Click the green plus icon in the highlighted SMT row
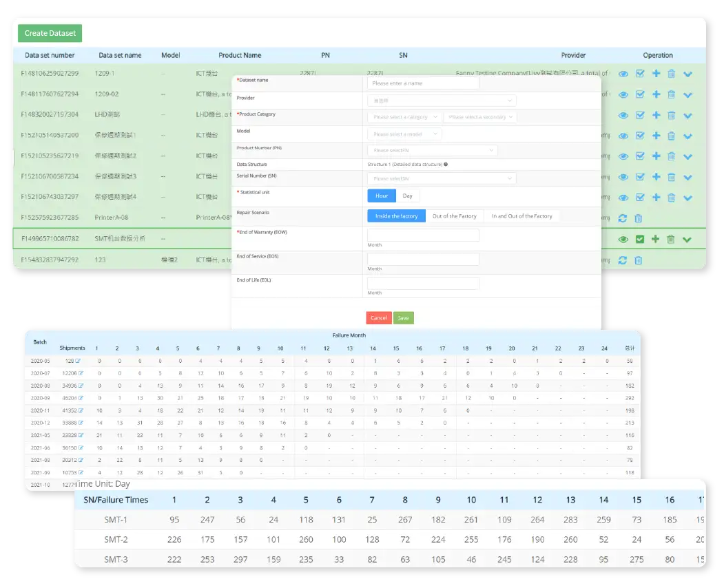The width and height of the screenshot is (724, 588). (x=655, y=239)
